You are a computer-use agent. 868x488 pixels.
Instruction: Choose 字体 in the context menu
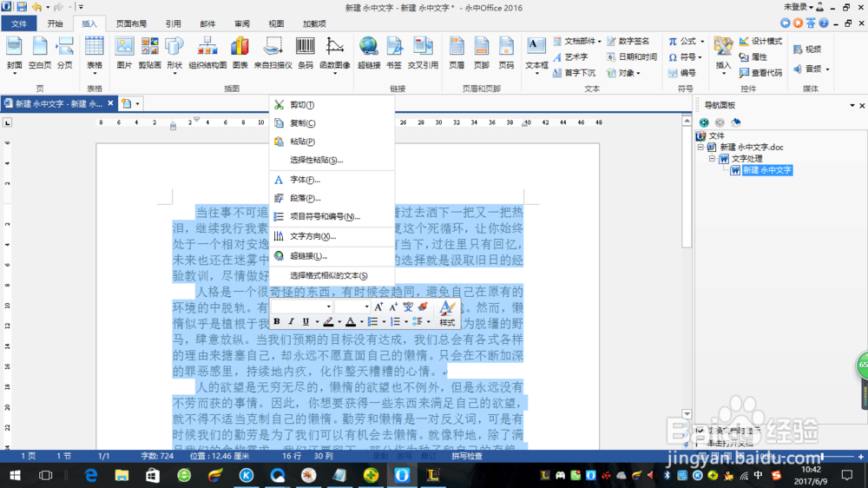[x=332, y=180]
